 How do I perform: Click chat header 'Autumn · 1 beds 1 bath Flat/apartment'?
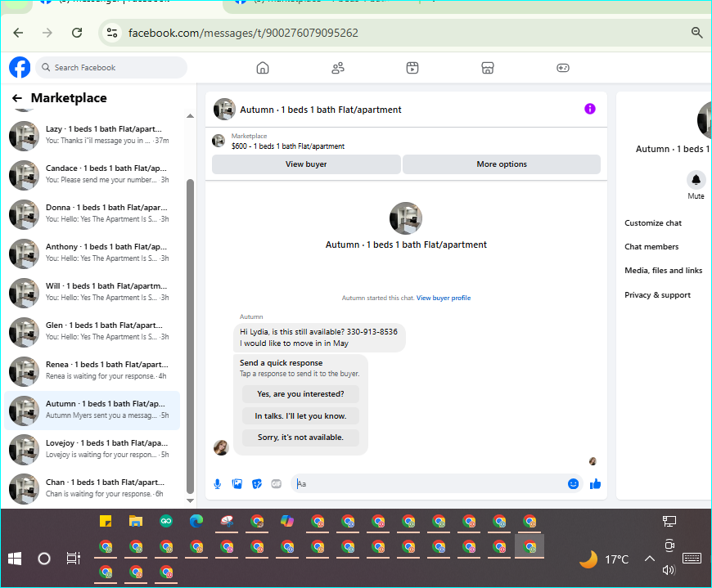coord(321,110)
